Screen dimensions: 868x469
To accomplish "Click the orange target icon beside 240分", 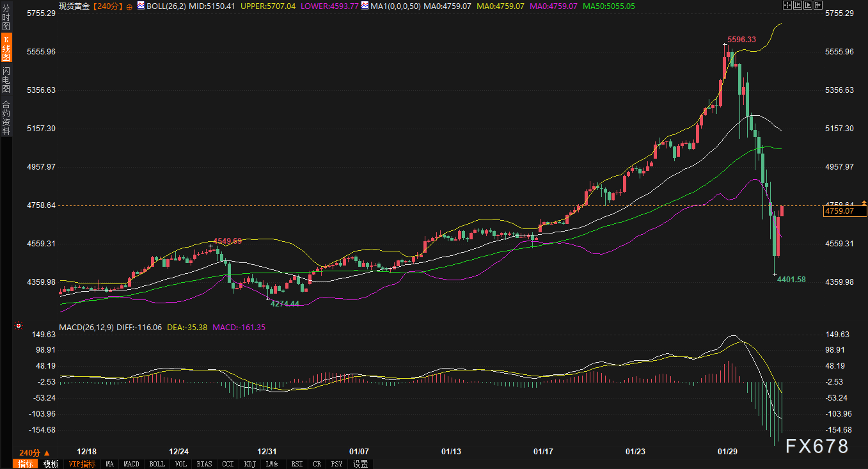I will 130,6.
